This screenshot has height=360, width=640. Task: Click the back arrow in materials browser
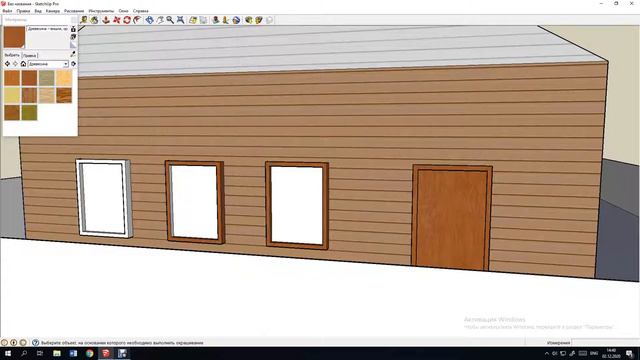tap(7, 64)
